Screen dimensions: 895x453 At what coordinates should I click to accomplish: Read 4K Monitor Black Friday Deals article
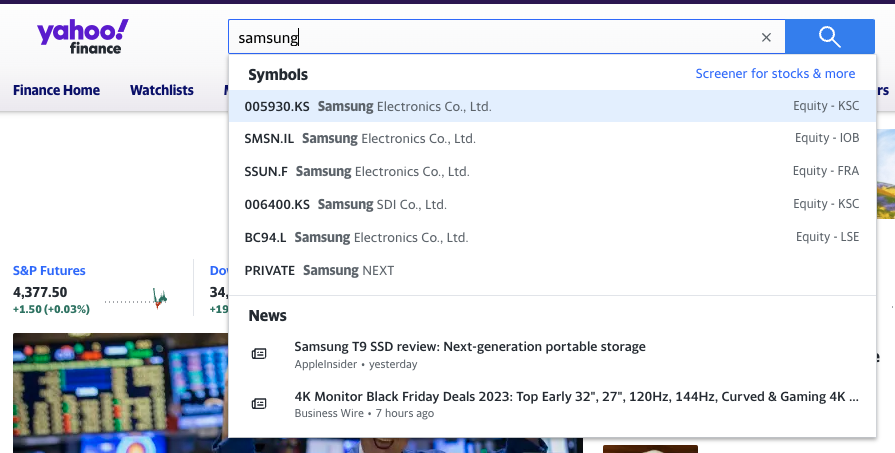[576, 396]
